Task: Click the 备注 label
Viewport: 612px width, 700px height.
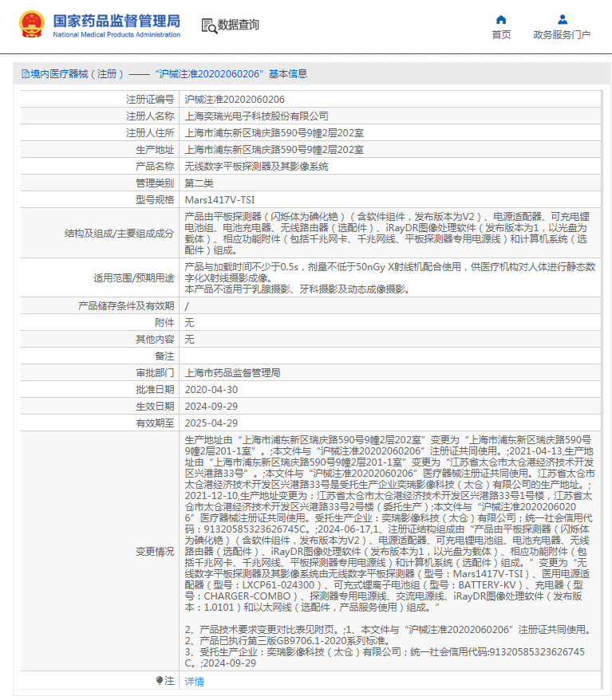Action: click(x=164, y=356)
